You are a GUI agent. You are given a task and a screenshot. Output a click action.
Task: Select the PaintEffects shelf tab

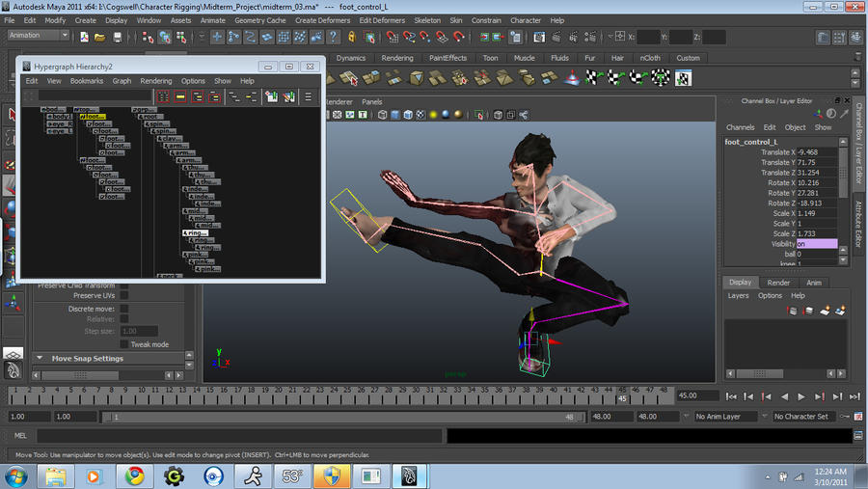[448, 58]
